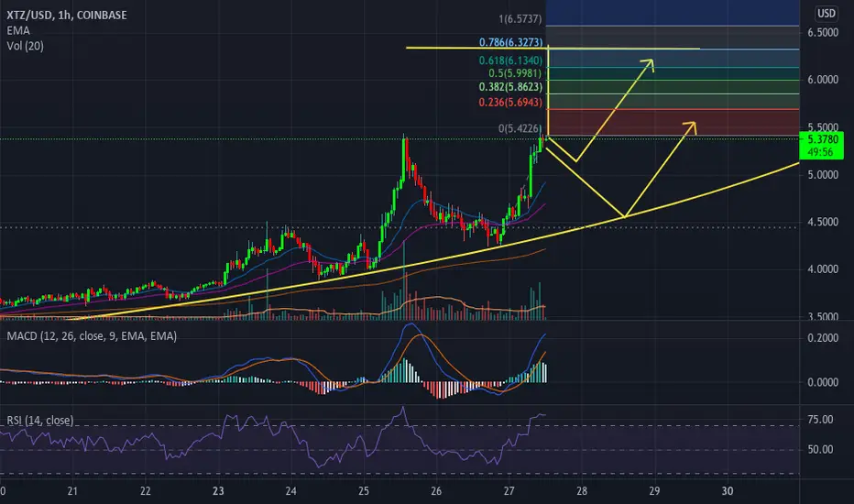Click date 29 on the time axis
This screenshot has width=854, height=504.
(x=654, y=491)
